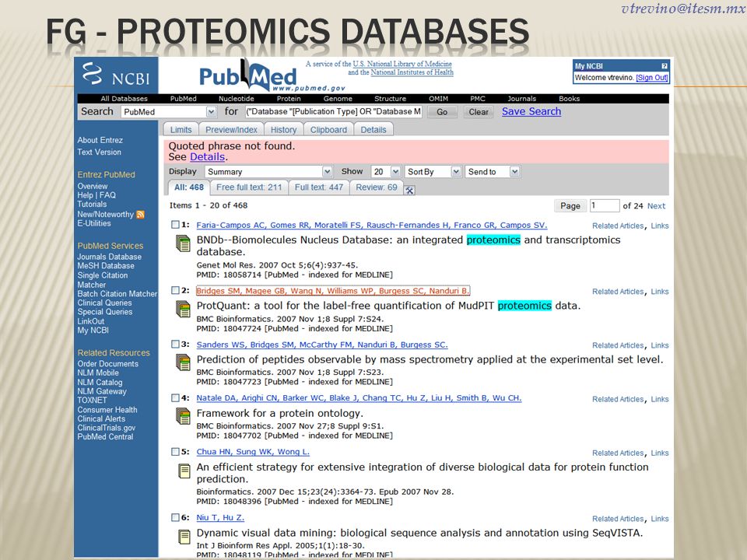
Task: Open the Send to dropdown
Action: click(x=493, y=171)
